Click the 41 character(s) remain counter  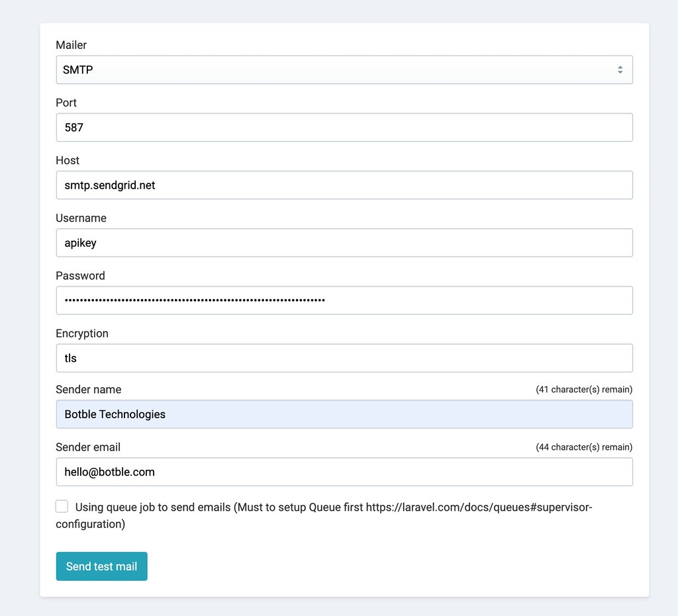point(584,390)
